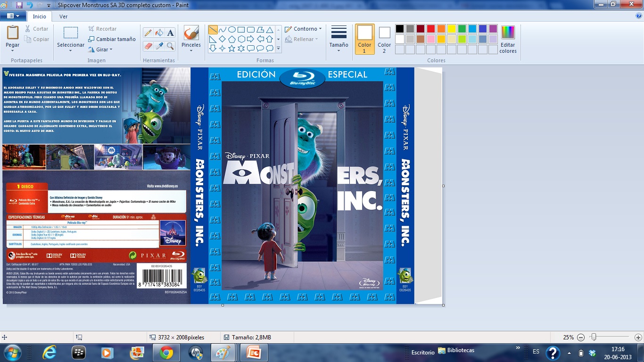Open Internet Explorer from the taskbar
This screenshot has width=644, height=362.
click(x=49, y=353)
